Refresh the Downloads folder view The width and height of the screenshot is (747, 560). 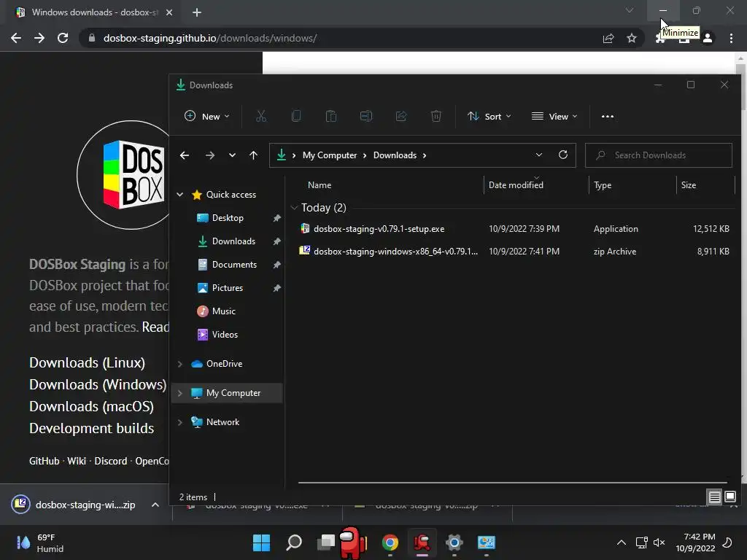(x=563, y=155)
